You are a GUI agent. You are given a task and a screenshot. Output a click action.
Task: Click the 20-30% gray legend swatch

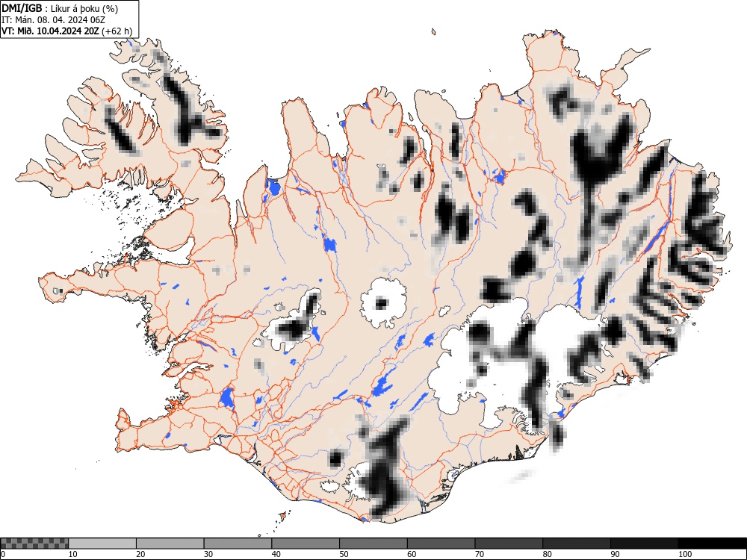click(170, 544)
